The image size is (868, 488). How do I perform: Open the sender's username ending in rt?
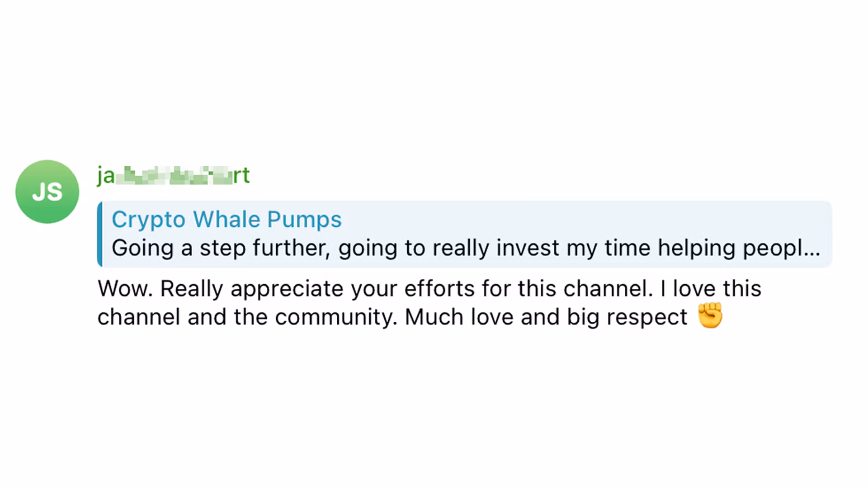[x=173, y=175]
